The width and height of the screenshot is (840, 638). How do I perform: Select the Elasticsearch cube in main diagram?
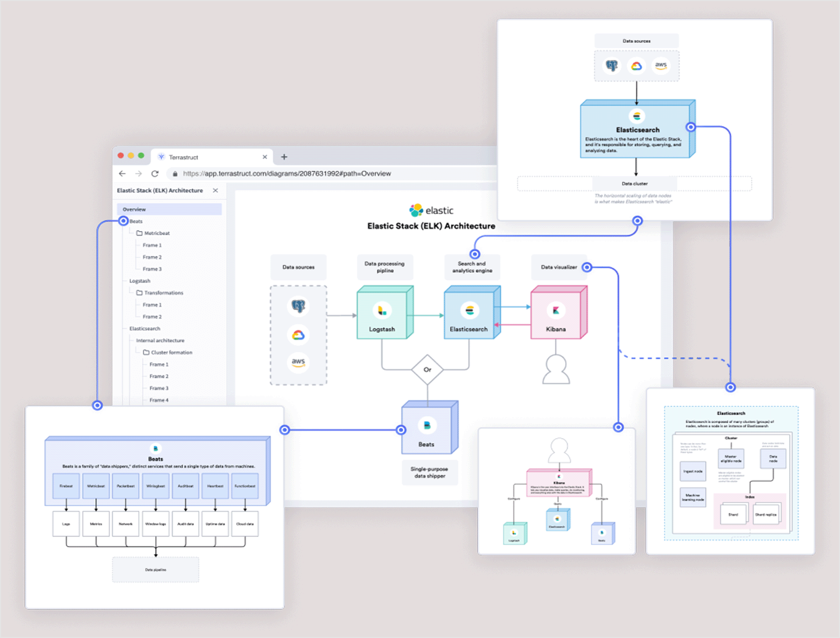pyautogui.click(x=472, y=312)
